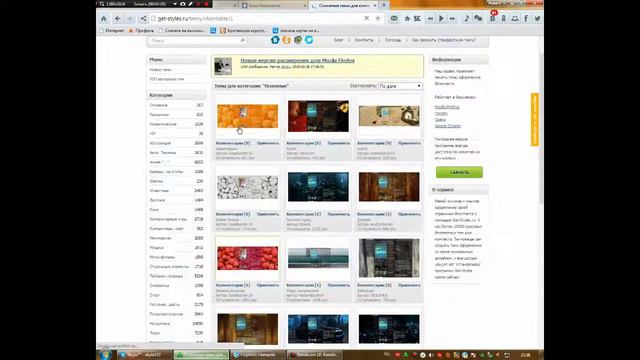
Task: Stop loading with the X in address bar
Action: click(367, 18)
